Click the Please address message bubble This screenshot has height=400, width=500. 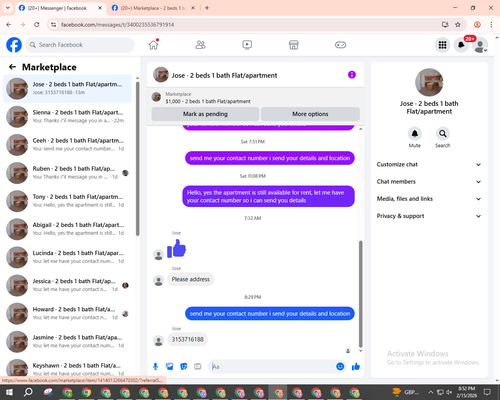pyautogui.click(x=191, y=279)
